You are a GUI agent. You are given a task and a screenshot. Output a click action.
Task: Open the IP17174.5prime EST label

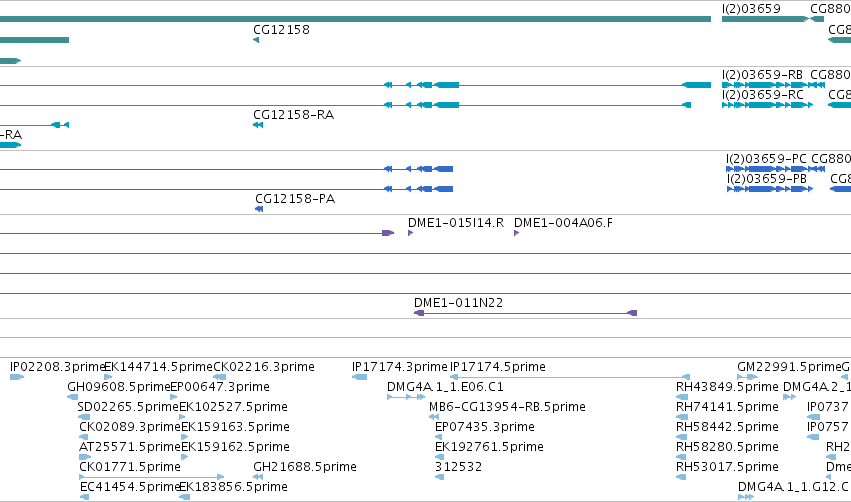click(498, 367)
